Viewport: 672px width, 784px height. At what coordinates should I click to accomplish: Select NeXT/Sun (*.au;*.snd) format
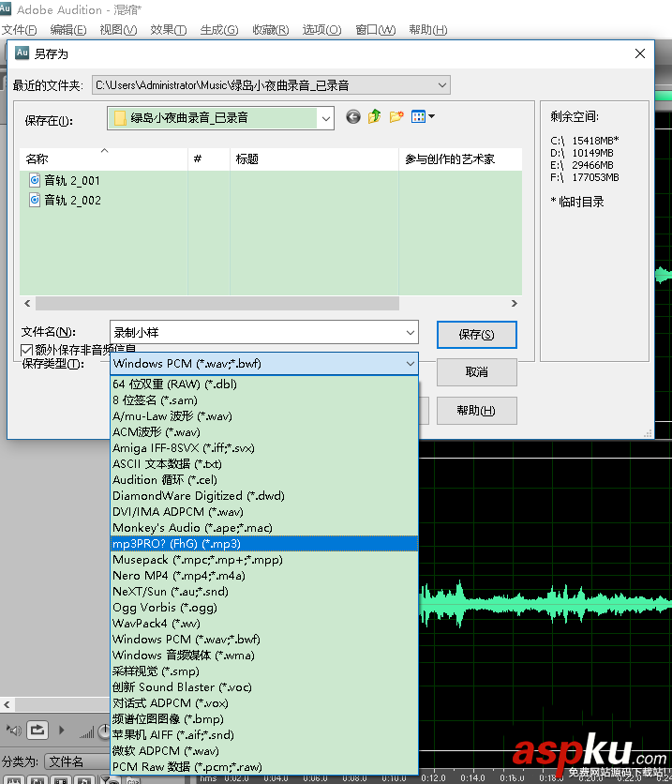coord(263,592)
